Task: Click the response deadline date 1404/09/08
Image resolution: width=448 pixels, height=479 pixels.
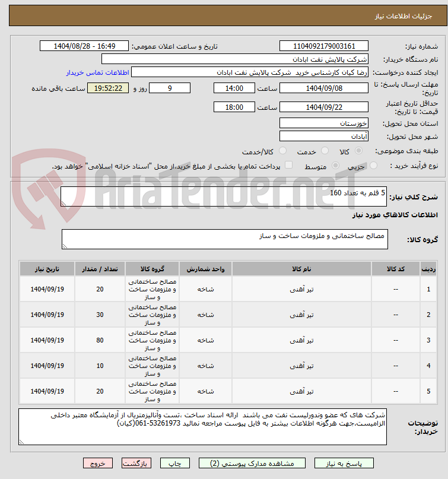Action: pyautogui.click(x=324, y=88)
